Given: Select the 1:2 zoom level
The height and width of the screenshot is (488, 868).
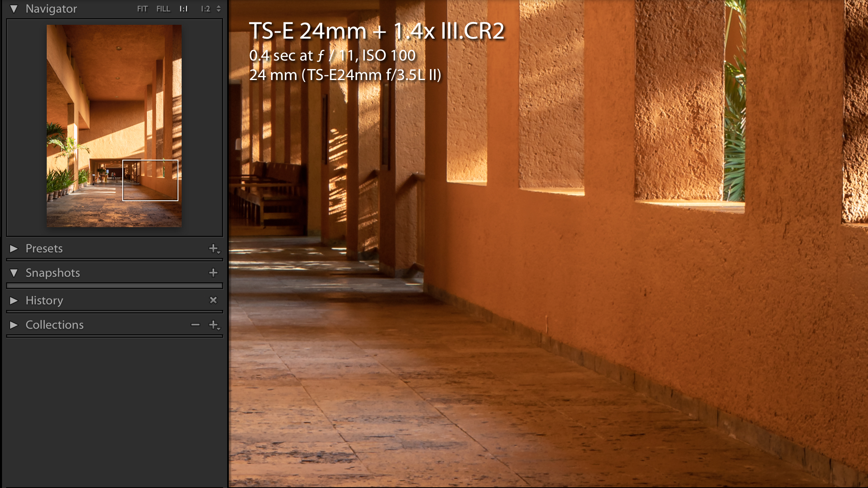Looking at the screenshot, I should pos(205,9).
